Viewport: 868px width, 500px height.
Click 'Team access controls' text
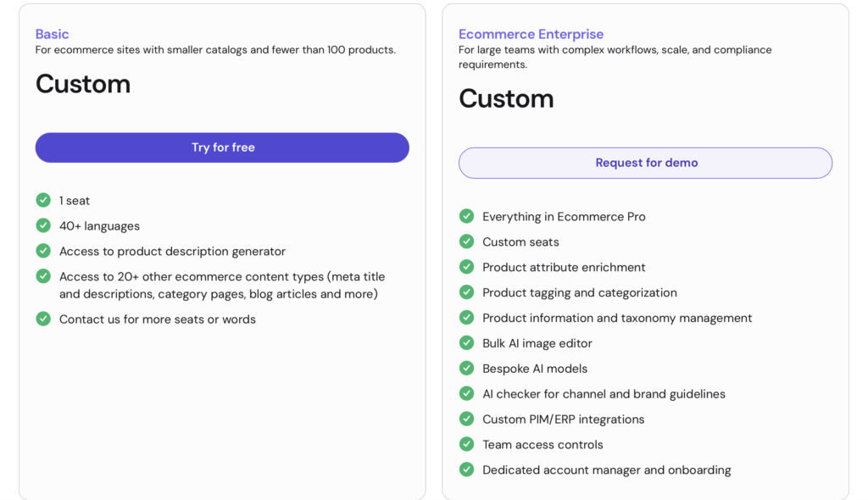coord(542,445)
